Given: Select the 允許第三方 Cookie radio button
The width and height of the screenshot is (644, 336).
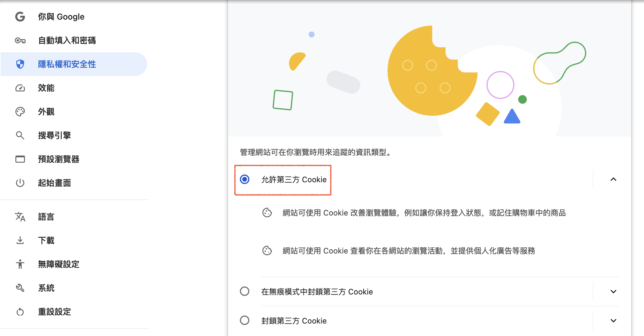Looking at the screenshot, I should point(245,179).
